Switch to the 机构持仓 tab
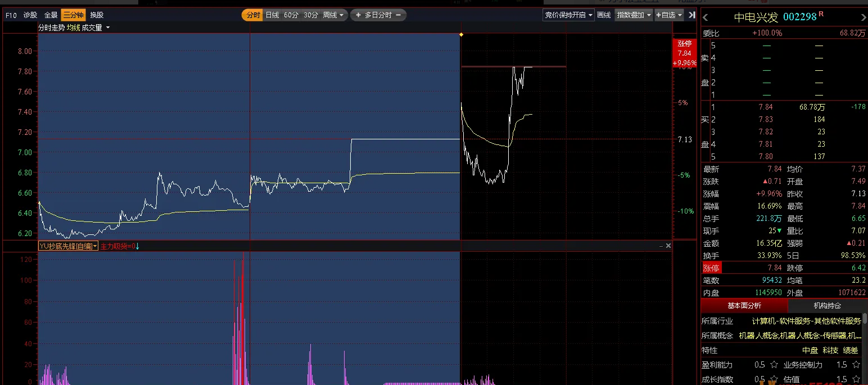The width and height of the screenshot is (868, 385). pyautogui.click(x=827, y=306)
